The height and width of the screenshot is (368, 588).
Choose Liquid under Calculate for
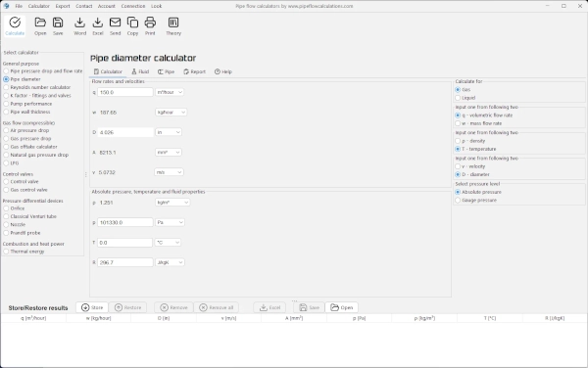click(x=465, y=98)
